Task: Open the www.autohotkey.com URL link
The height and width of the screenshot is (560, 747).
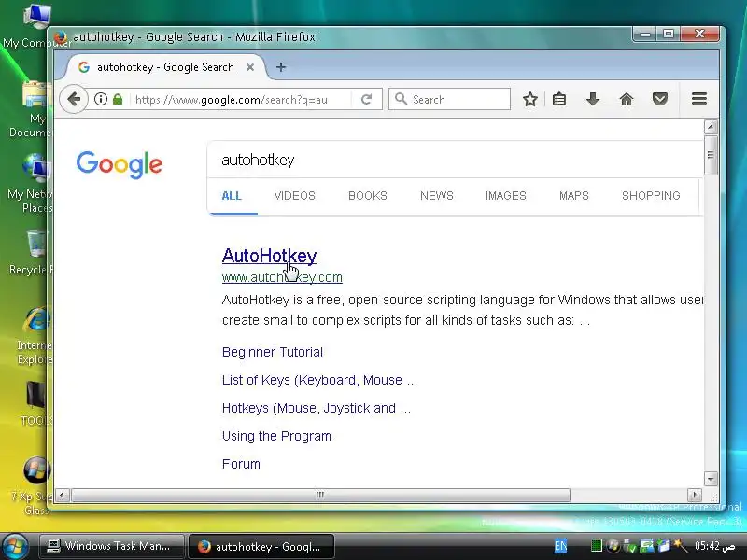Action: tap(282, 277)
